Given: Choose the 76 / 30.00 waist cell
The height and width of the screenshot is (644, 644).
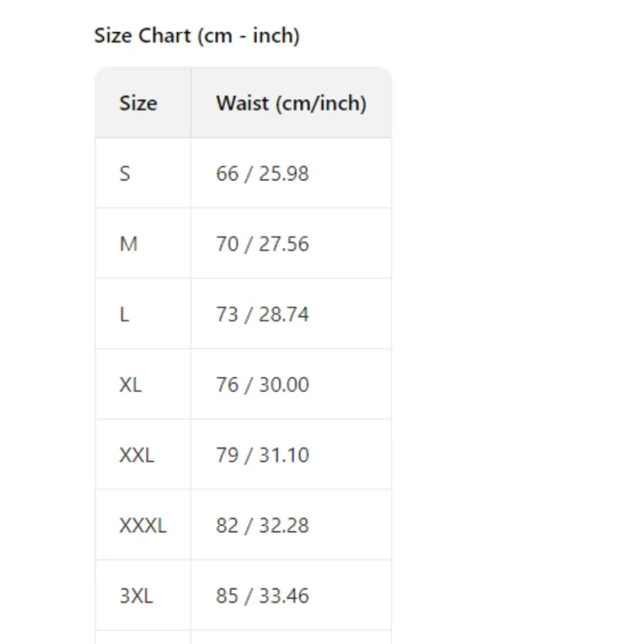Looking at the screenshot, I should (262, 385).
